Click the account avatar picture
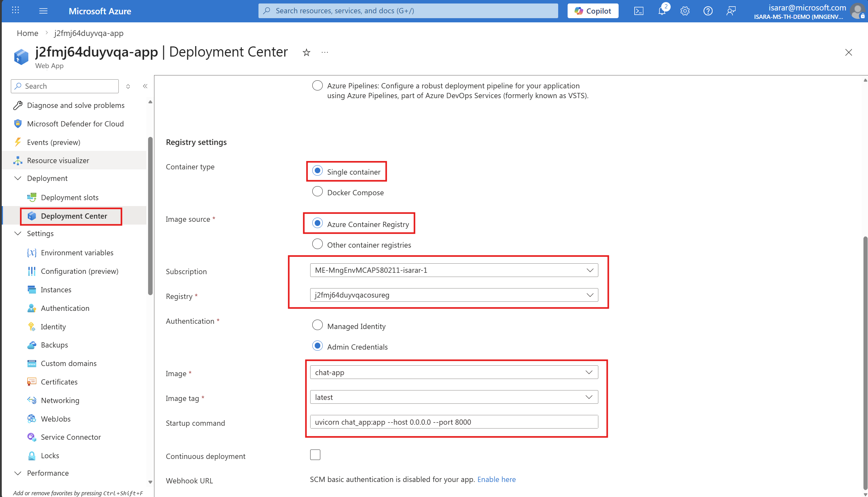 [x=858, y=11]
